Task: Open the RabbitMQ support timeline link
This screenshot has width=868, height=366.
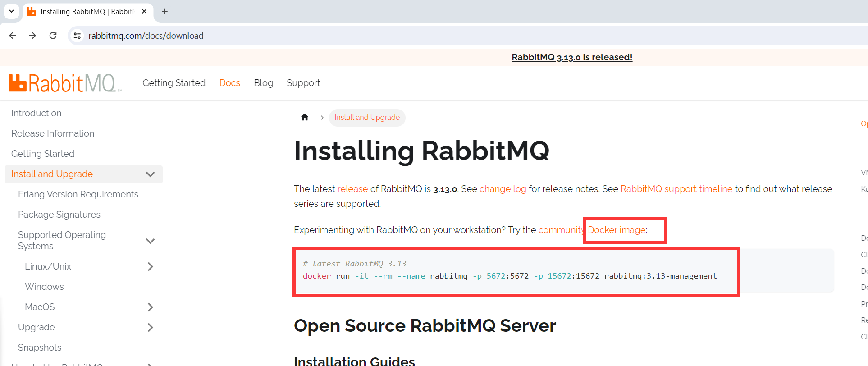Action: (x=676, y=189)
